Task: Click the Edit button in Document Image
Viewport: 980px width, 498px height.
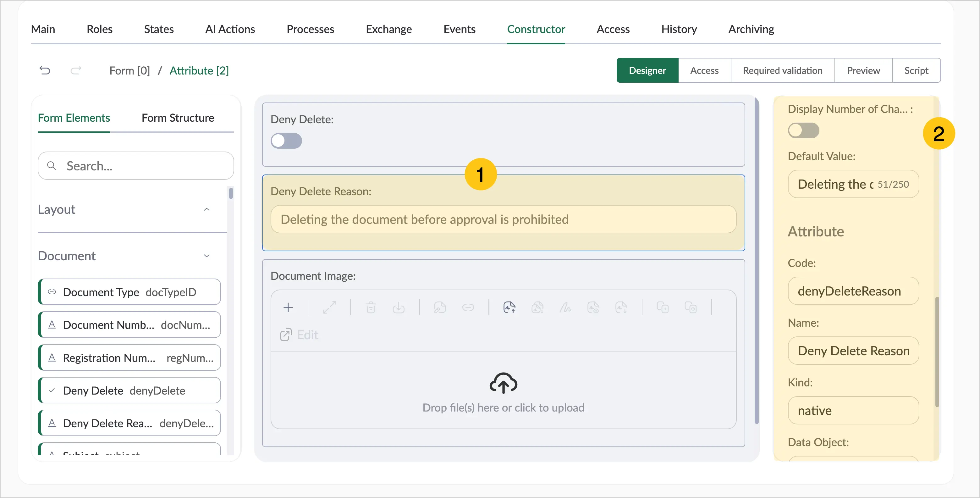Action: (x=299, y=335)
